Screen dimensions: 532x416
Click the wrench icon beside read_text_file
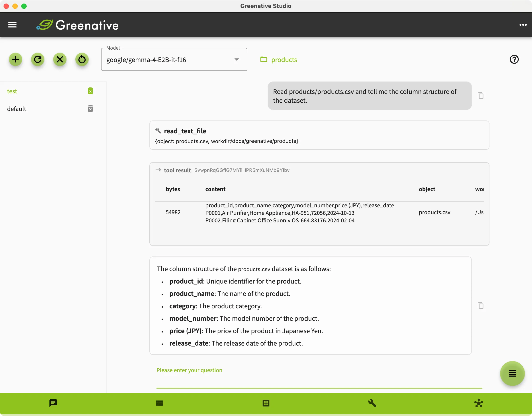tap(158, 131)
